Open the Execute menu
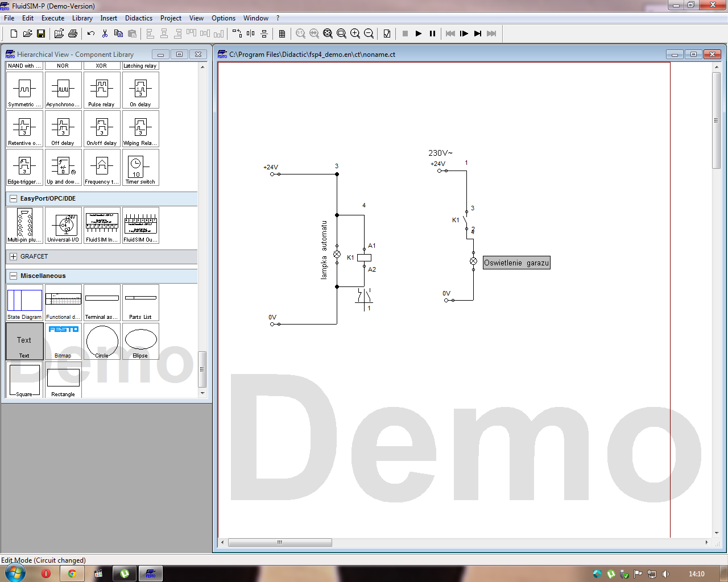Image resolution: width=728 pixels, height=582 pixels. point(53,18)
